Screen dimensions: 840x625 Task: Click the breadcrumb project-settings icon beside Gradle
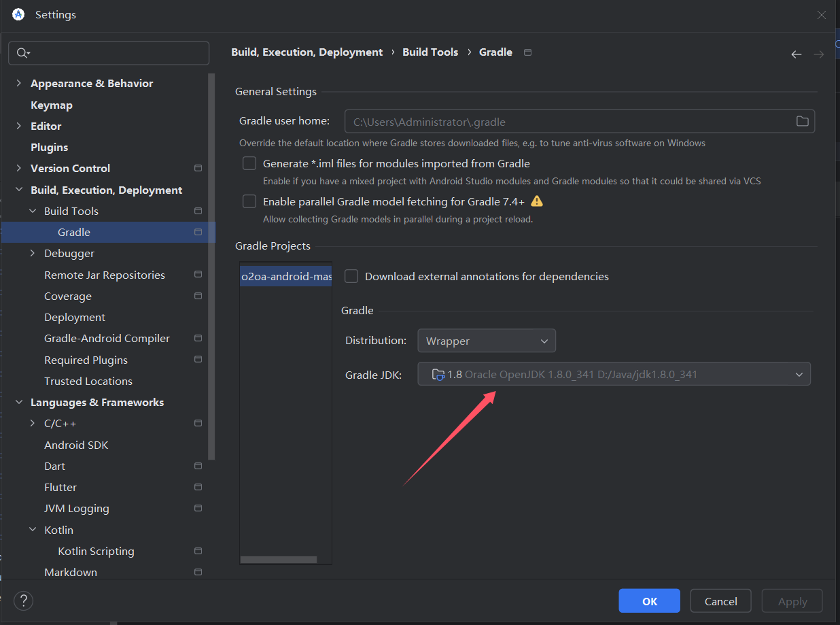528,52
